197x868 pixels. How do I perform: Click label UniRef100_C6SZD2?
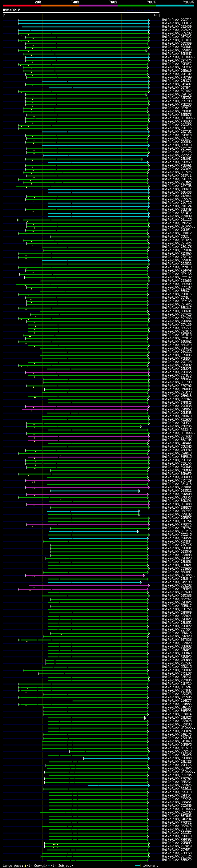tap(177, 33)
